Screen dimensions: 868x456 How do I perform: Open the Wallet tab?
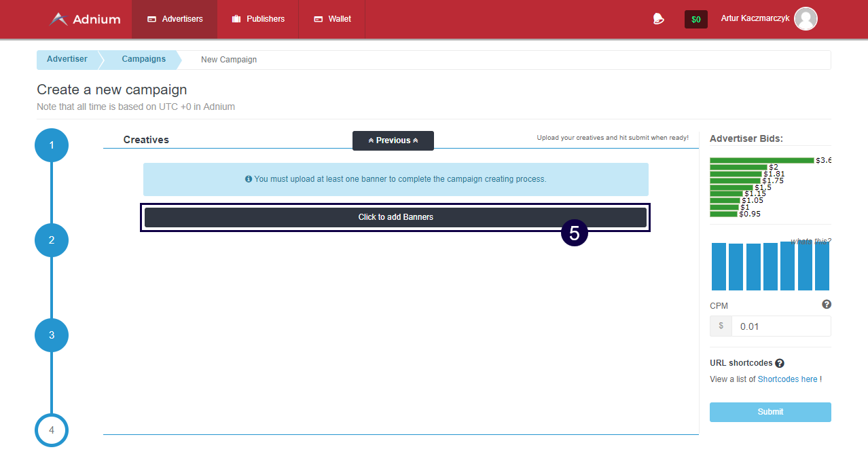click(332, 19)
